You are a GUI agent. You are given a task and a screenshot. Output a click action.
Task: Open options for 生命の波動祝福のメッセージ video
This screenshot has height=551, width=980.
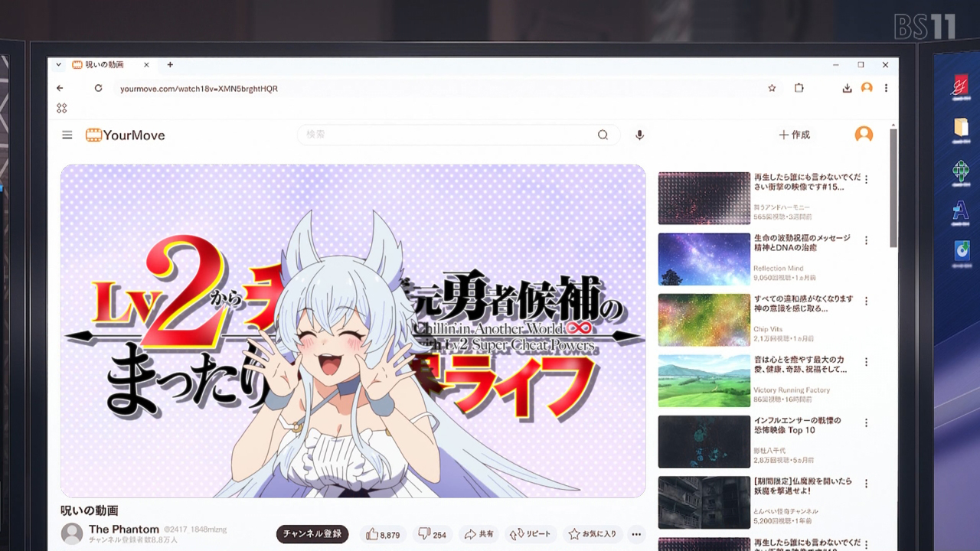coord(866,240)
